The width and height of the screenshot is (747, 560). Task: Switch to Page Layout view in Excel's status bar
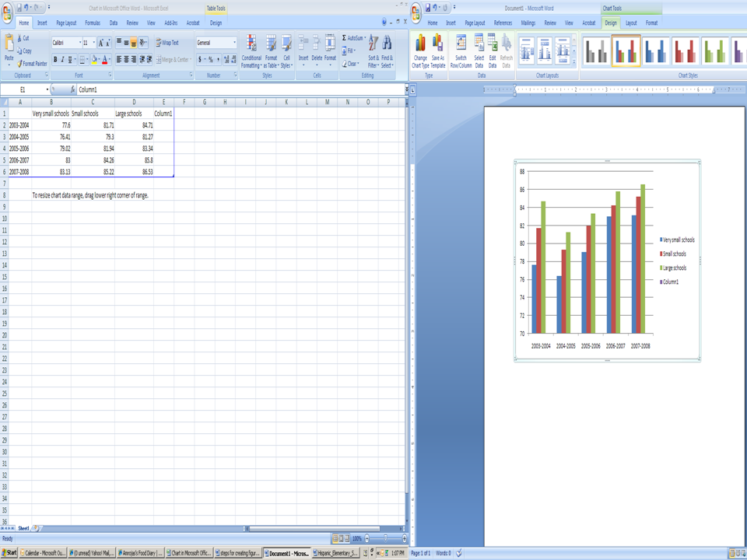coord(341,538)
